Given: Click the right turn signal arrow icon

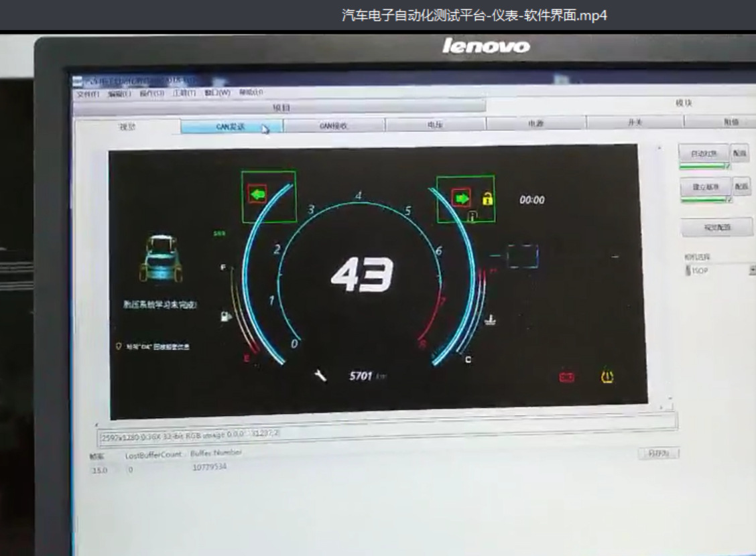Looking at the screenshot, I should click(461, 198).
